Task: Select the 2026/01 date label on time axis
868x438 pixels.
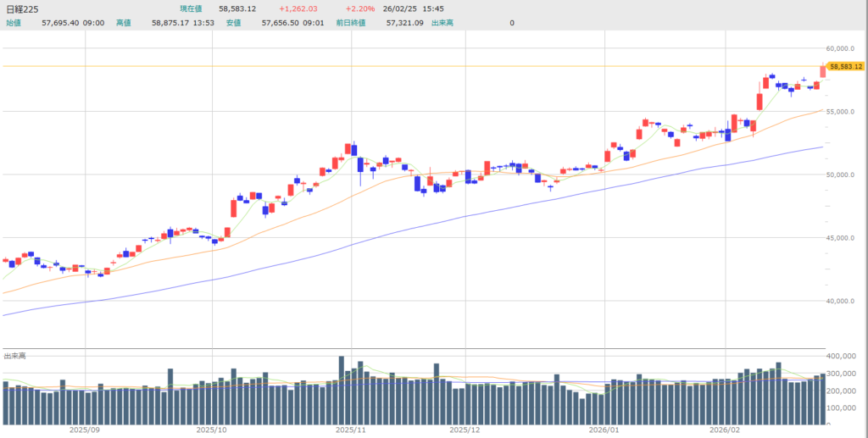Action: click(x=604, y=430)
